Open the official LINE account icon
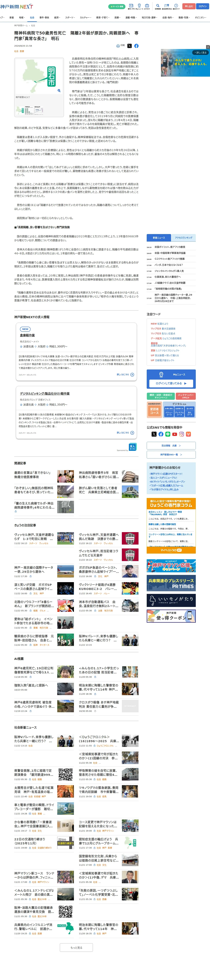 (x=168, y=434)
